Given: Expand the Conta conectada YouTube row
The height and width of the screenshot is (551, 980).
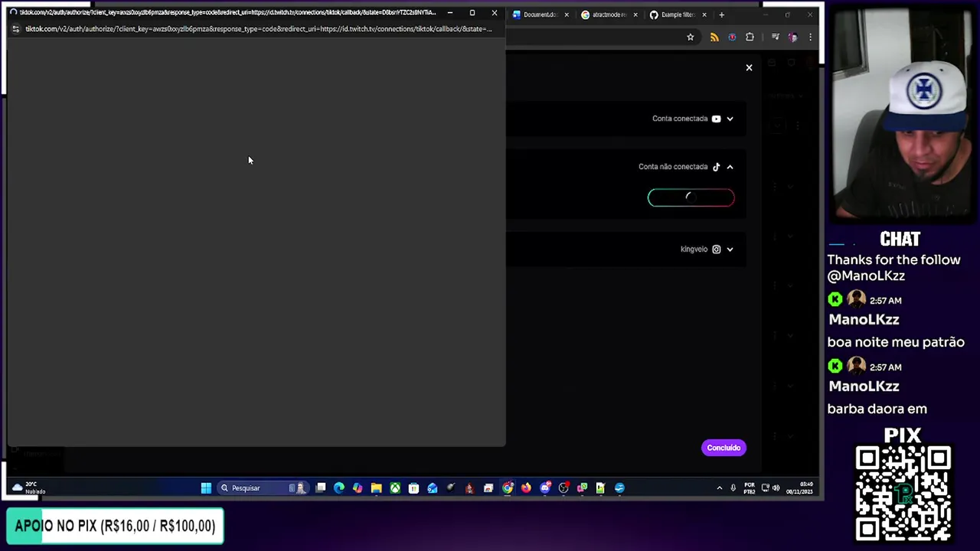Looking at the screenshot, I should point(730,119).
